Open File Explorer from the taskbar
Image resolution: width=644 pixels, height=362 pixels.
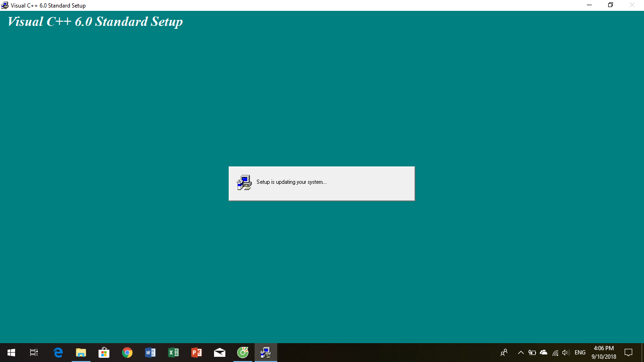tap(81, 353)
